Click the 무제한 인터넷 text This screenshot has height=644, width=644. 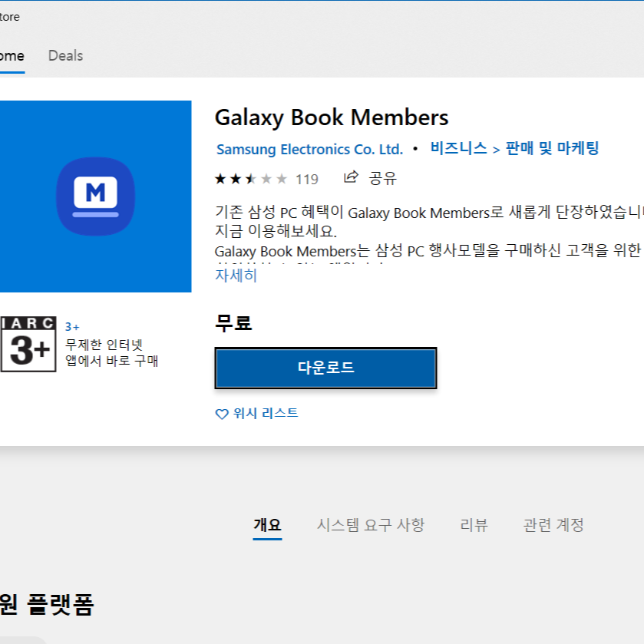[104, 344]
